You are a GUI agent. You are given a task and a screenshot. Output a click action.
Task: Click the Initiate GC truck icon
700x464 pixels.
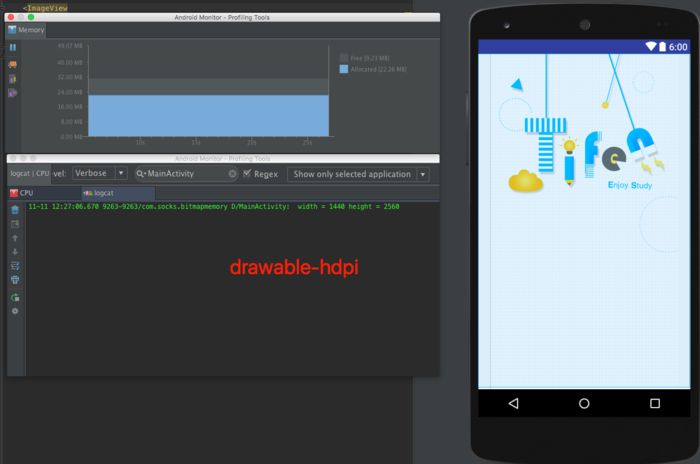click(x=13, y=64)
